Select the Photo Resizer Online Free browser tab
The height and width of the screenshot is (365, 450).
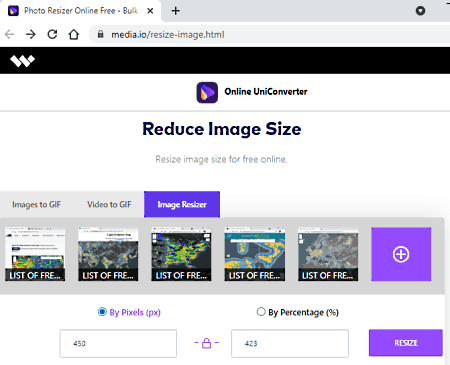tap(80, 11)
